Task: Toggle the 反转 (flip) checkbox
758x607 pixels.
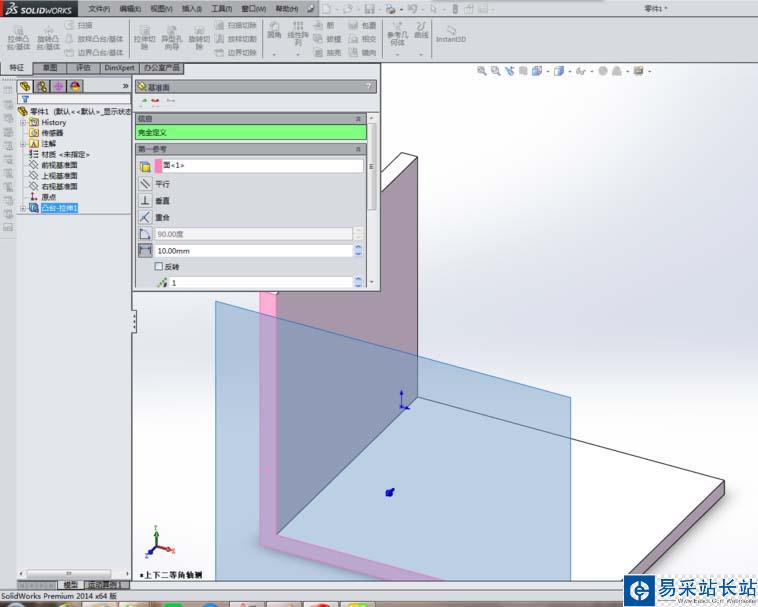Action: click(x=159, y=266)
